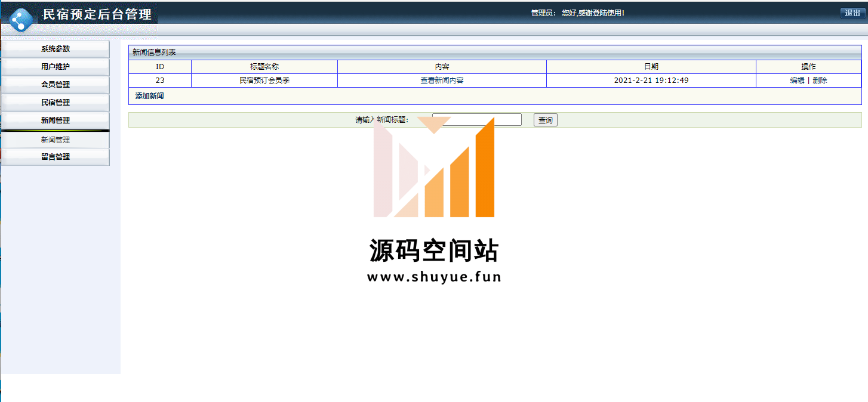Click the blue share logo icon
The height and width of the screenshot is (402, 868).
(x=21, y=20)
